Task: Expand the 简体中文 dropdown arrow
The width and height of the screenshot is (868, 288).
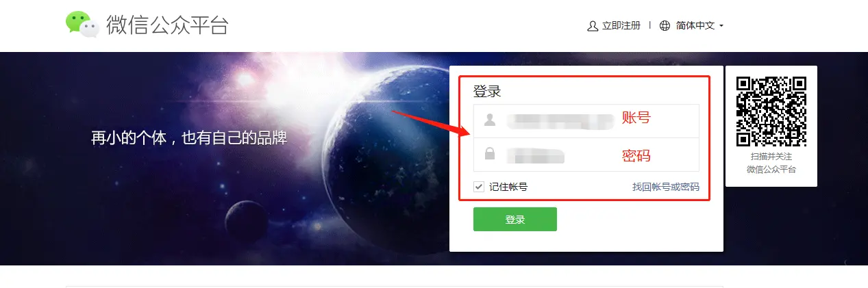Action: click(721, 26)
